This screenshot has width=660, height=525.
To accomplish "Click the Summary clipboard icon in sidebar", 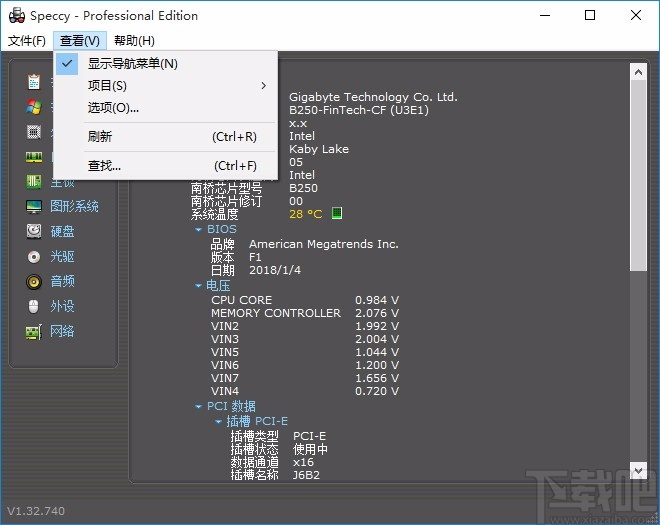I will pyautogui.click(x=34, y=82).
